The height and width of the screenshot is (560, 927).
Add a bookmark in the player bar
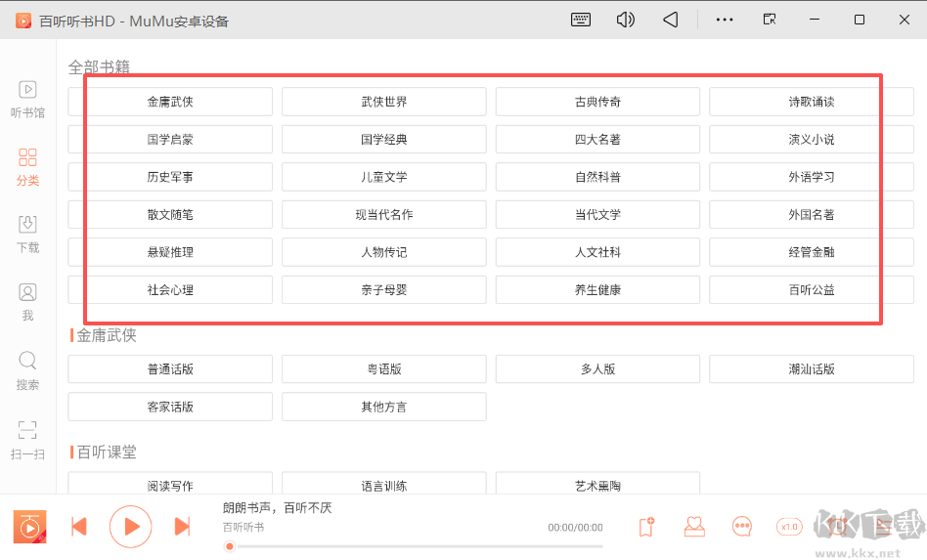pyautogui.click(x=645, y=527)
